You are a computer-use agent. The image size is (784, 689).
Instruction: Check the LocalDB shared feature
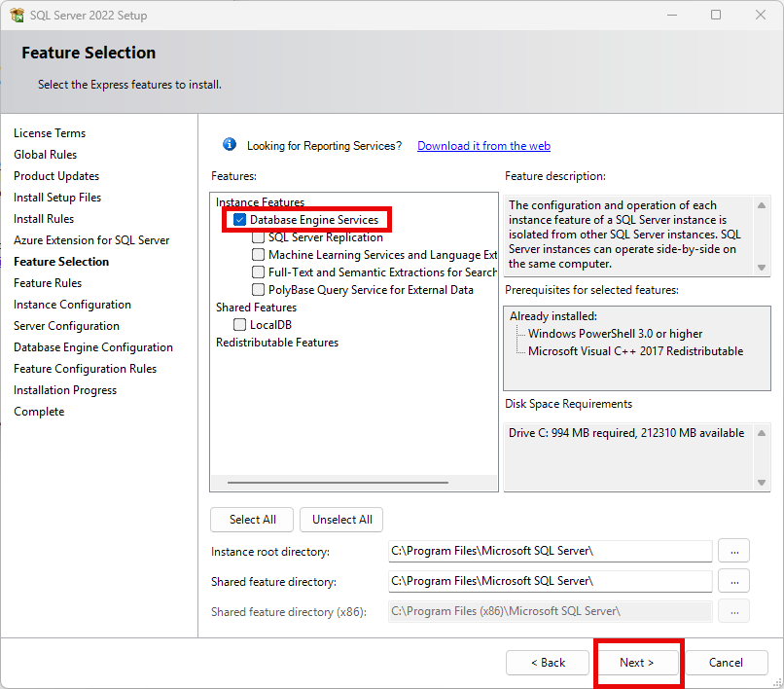(x=239, y=325)
